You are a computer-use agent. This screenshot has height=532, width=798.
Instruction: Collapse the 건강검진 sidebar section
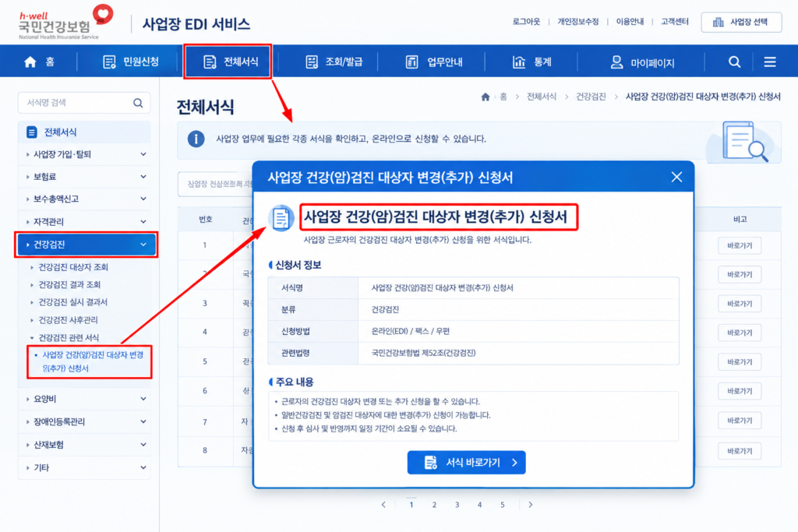(86, 245)
